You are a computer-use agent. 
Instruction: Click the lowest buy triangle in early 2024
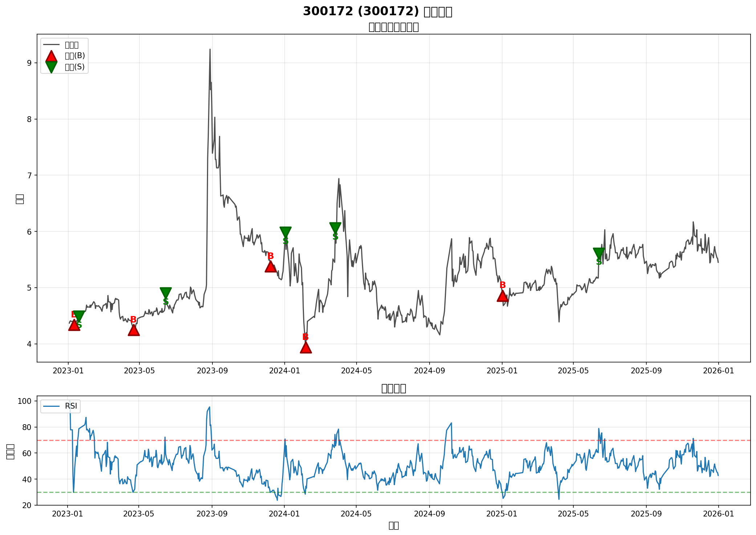pos(306,348)
